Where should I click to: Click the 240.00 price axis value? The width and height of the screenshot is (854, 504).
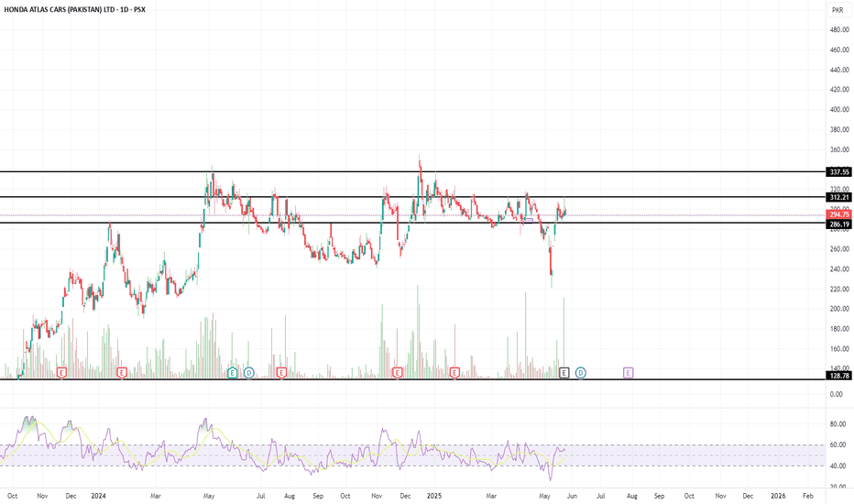coord(839,269)
